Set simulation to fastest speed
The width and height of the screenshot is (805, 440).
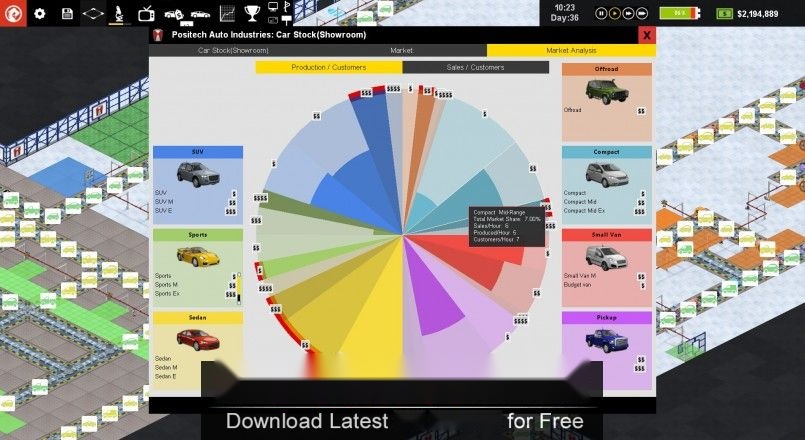pyautogui.click(x=642, y=13)
